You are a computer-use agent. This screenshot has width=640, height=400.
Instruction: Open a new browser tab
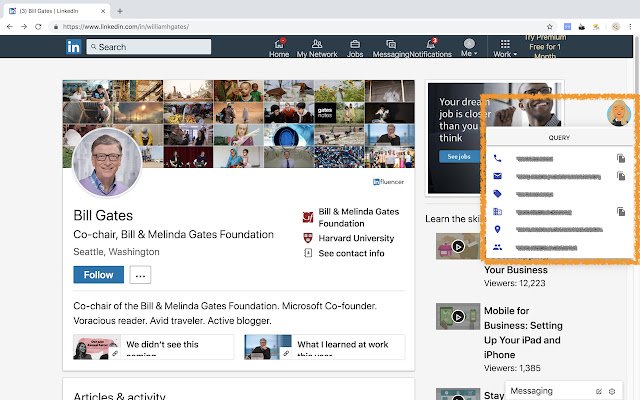(x=120, y=11)
